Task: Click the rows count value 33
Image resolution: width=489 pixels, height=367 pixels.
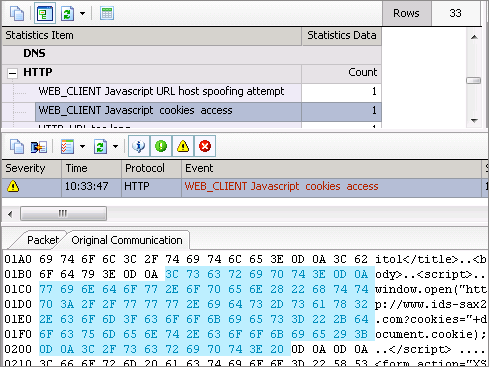Action: 455,13
